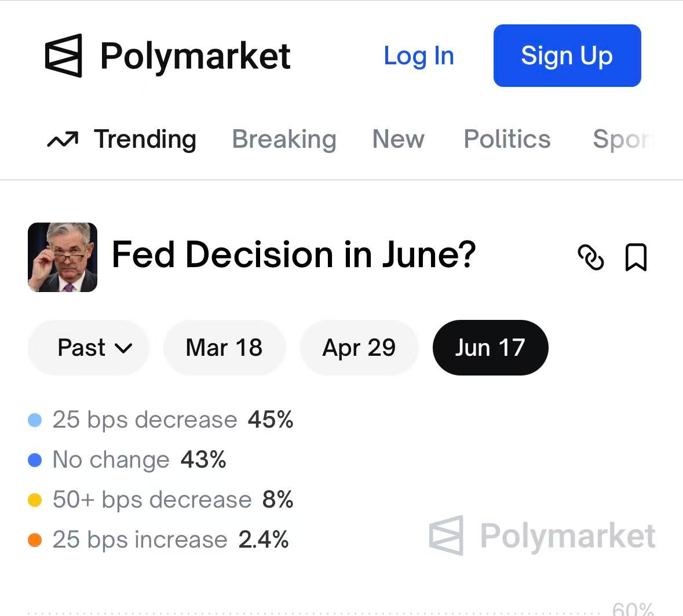Switch to the Breaking tab
Image resolution: width=683 pixels, height=616 pixels.
point(284,140)
